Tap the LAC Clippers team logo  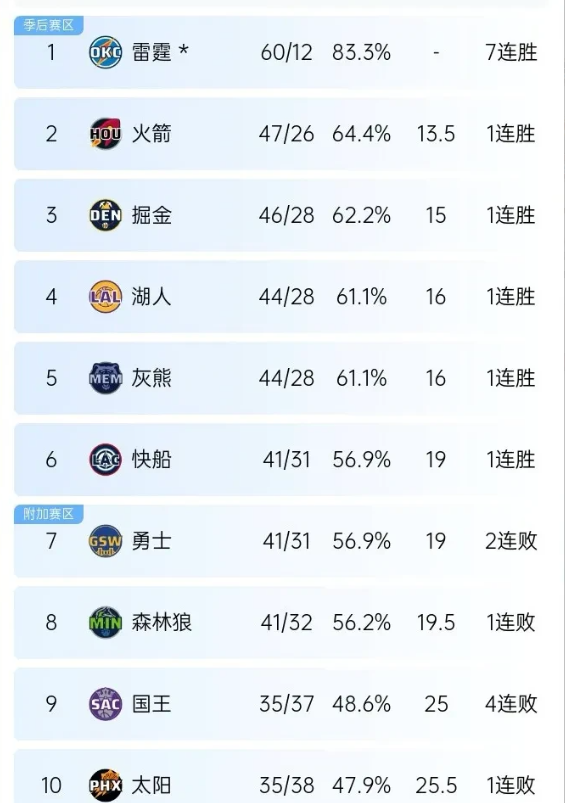(x=106, y=459)
